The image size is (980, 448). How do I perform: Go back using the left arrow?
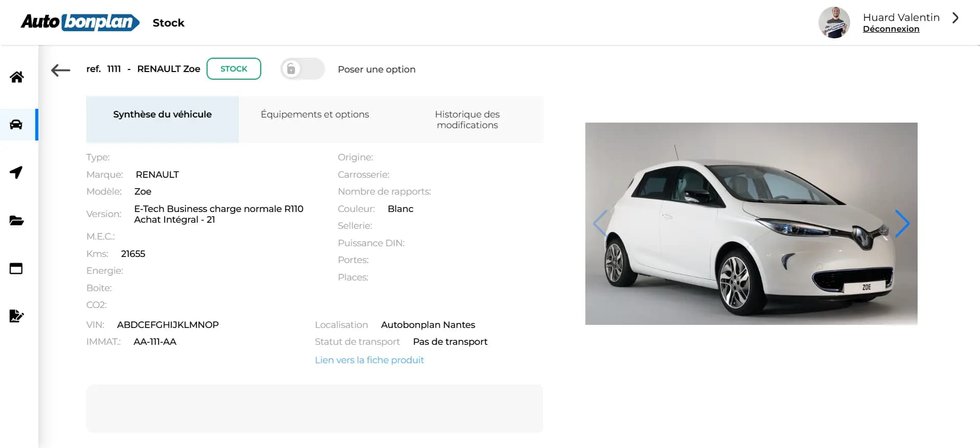coord(61,70)
